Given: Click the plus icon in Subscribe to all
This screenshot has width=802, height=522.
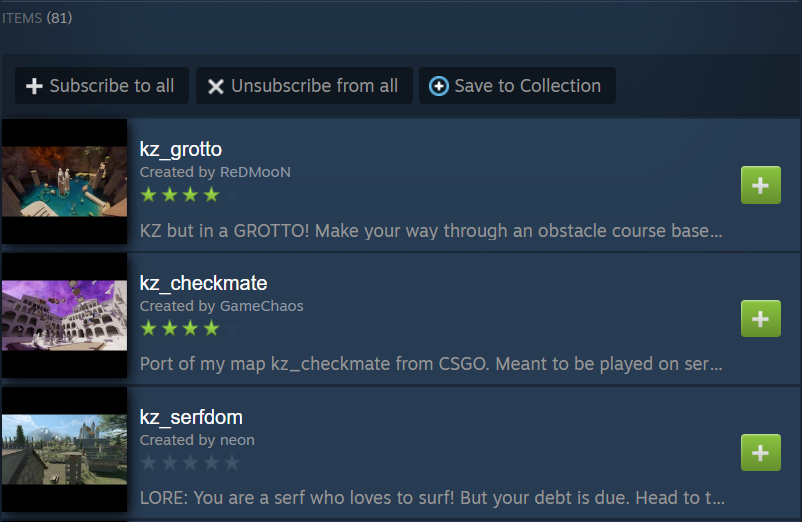Looking at the screenshot, I should point(34,86).
